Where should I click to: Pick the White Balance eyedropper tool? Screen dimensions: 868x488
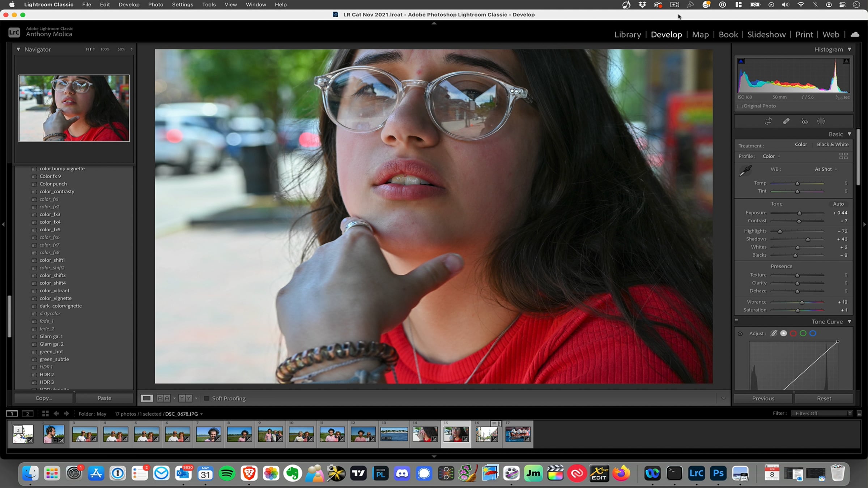pos(745,171)
